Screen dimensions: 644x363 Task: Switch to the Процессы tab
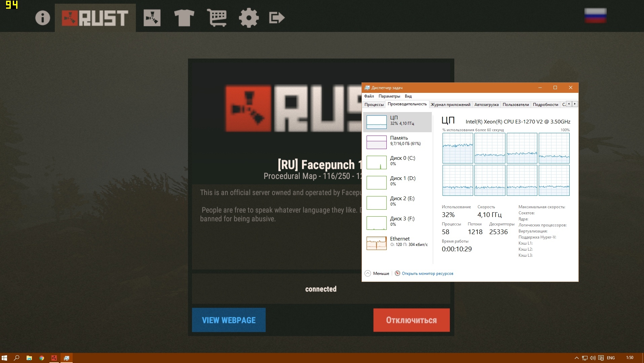coord(374,105)
